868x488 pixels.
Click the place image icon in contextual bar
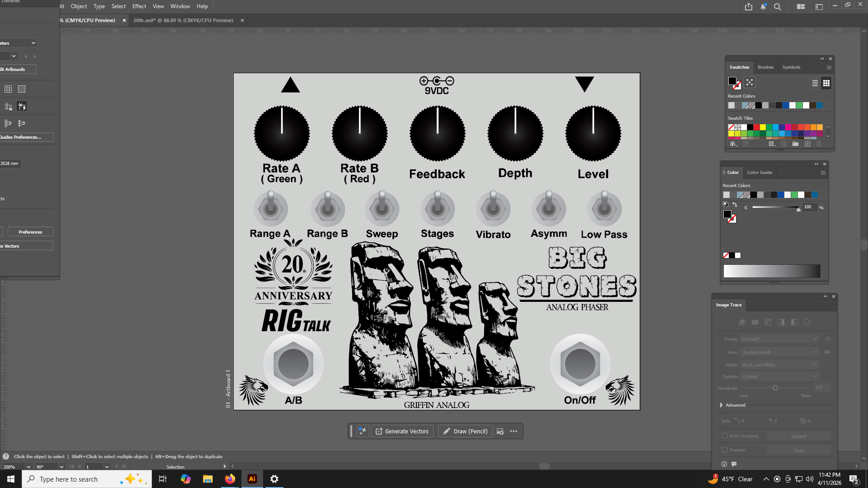(x=500, y=431)
